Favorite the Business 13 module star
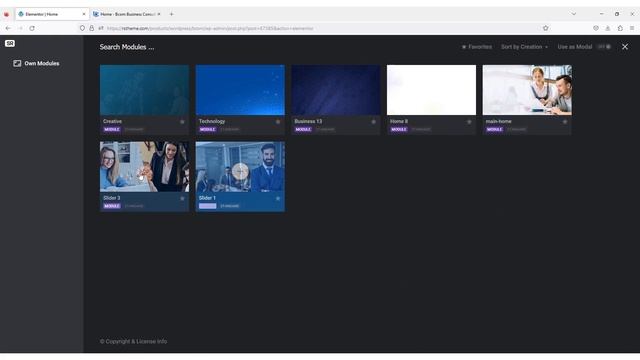Image resolution: width=640 pixels, height=360 pixels. point(373,122)
